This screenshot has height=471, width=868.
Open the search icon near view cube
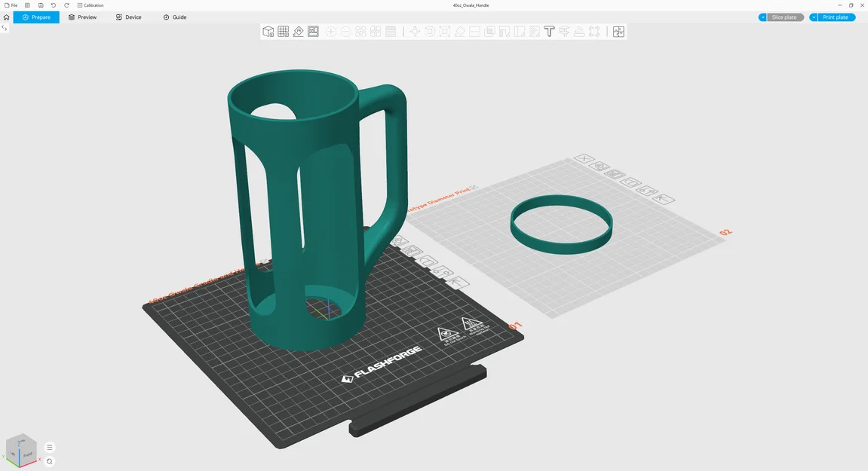pyautogui.click(x=49, y=462)
